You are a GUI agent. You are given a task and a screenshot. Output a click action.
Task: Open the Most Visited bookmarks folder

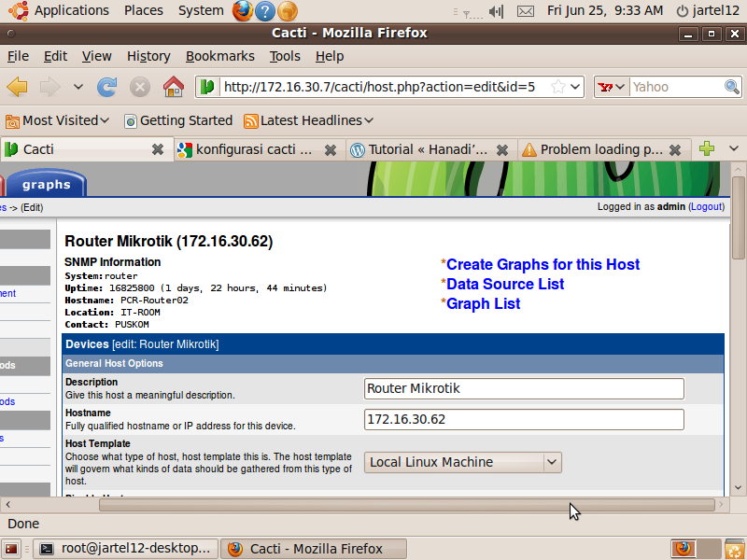pos(57,121)
